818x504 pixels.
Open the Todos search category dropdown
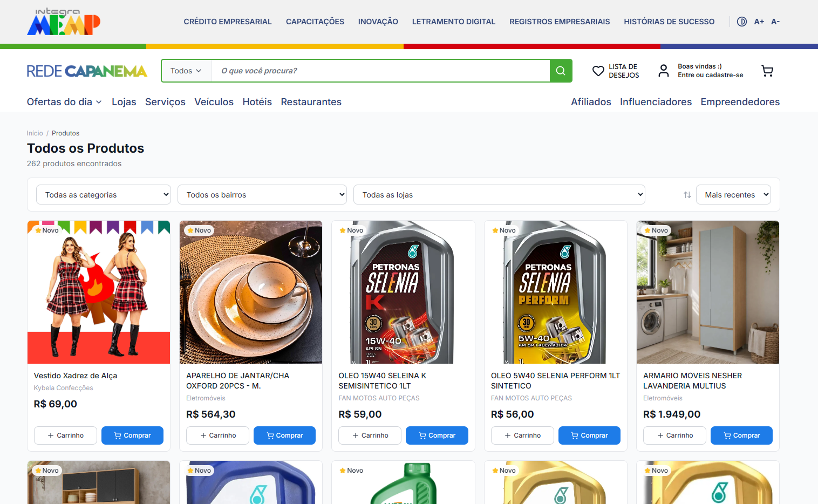[x=186, y=71]
